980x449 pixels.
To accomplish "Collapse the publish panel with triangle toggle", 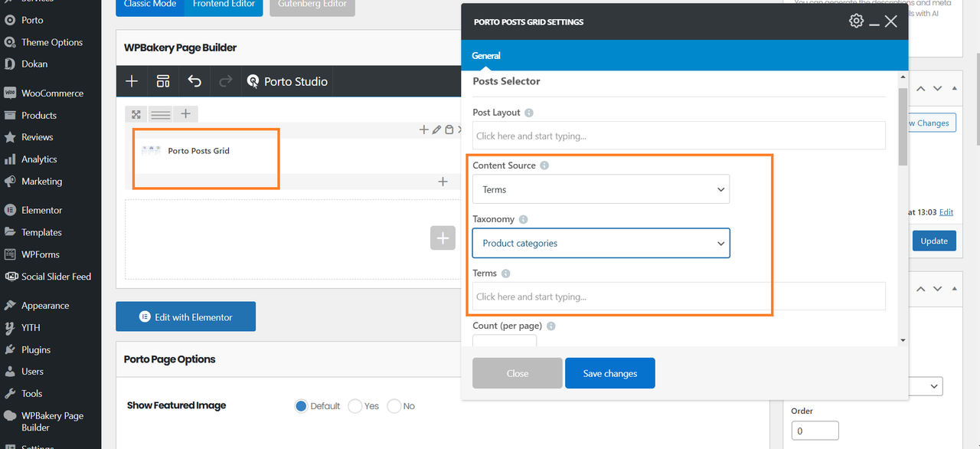I will pyautogui.click(x=954, y=89).
